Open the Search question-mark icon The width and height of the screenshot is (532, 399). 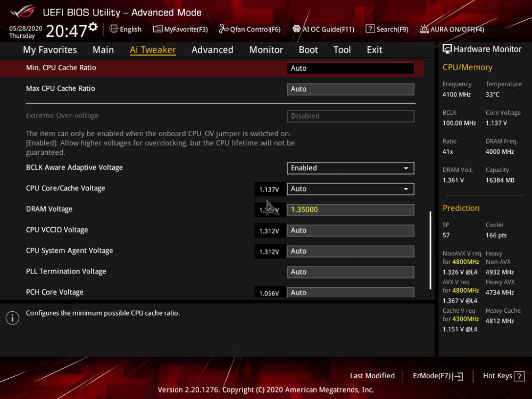coord(370,29)
